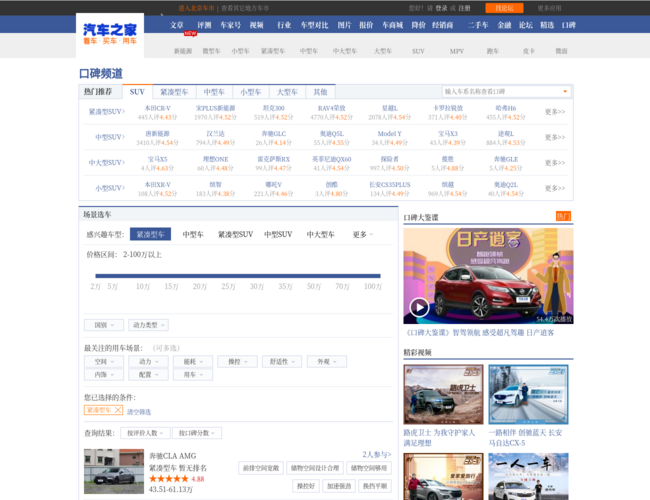The width and height of the screenshot is (650, 500).
Task: Select 中大型车 interest type
Action: [x=320, y=235]
